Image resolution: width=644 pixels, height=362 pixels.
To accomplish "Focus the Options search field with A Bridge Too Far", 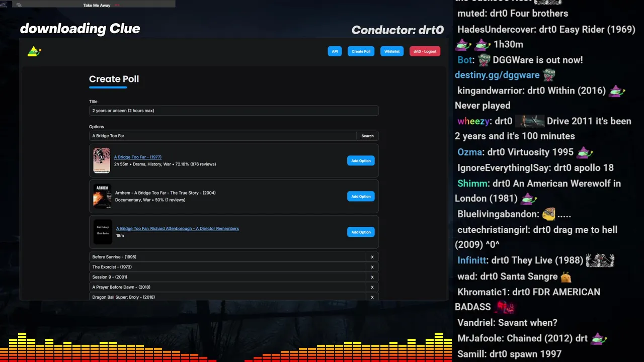I will click(x=223, y=136).
